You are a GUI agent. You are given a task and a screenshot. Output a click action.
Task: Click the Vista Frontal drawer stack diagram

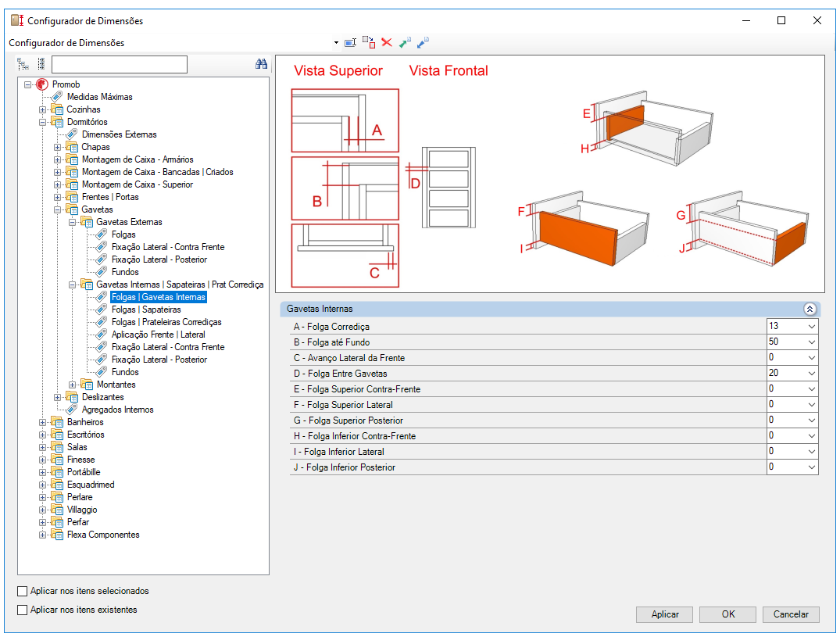coord(449,188)
